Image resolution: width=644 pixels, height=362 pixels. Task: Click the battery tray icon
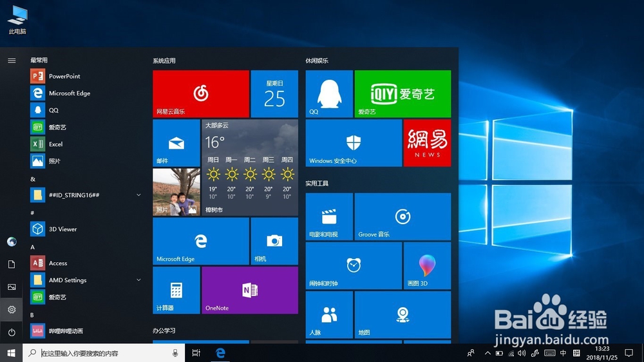[499, 353]
